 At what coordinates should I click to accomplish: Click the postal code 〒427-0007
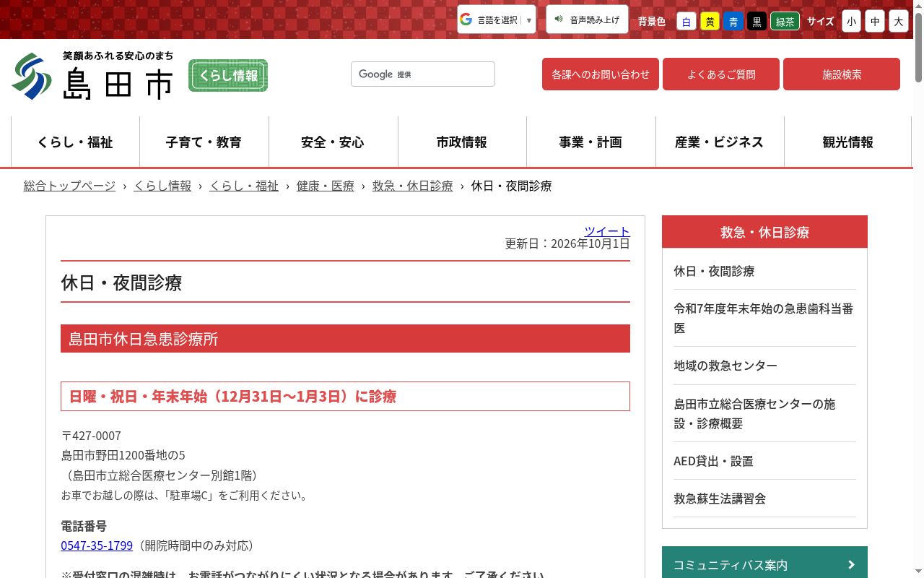(91, 436)
